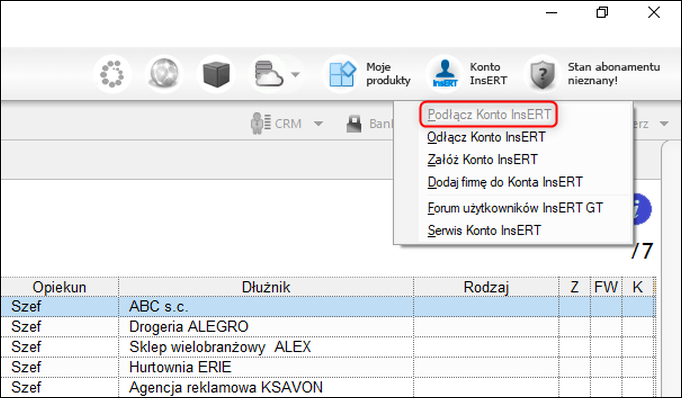Select the Hurtownia ERIE row
Screen dimensions: 682x398
point(328,367)
